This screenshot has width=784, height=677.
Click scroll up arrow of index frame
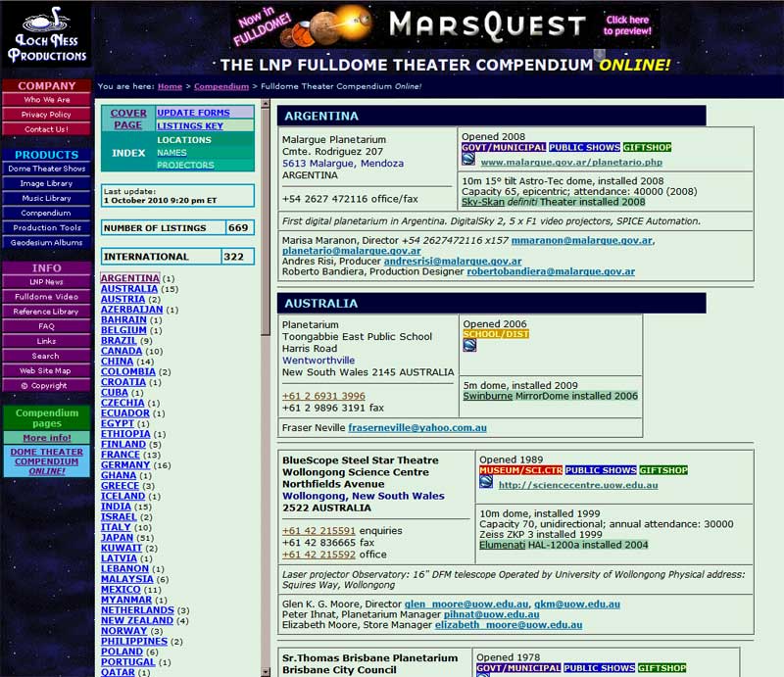coord(266,104)
